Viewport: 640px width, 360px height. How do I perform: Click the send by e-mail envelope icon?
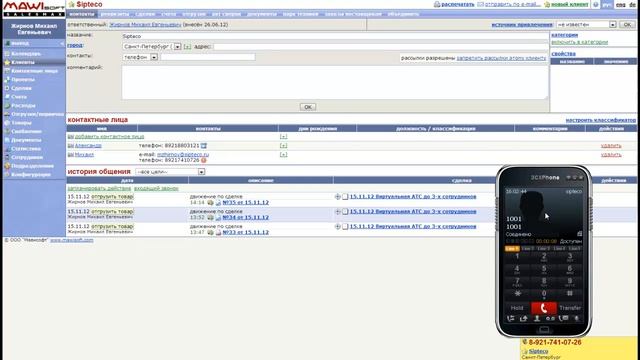click(x=480, y=4)
